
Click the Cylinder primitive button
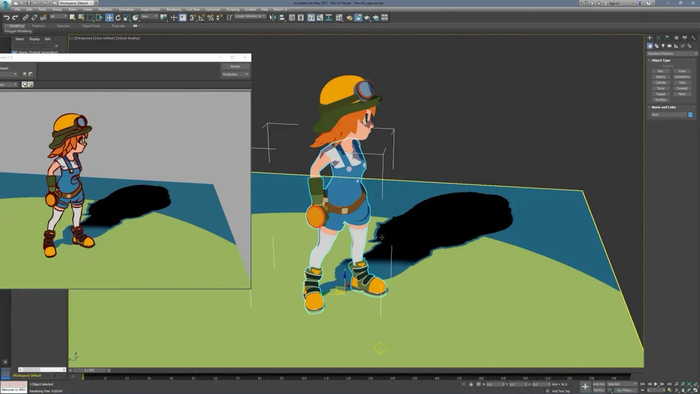tap(661, 83)
